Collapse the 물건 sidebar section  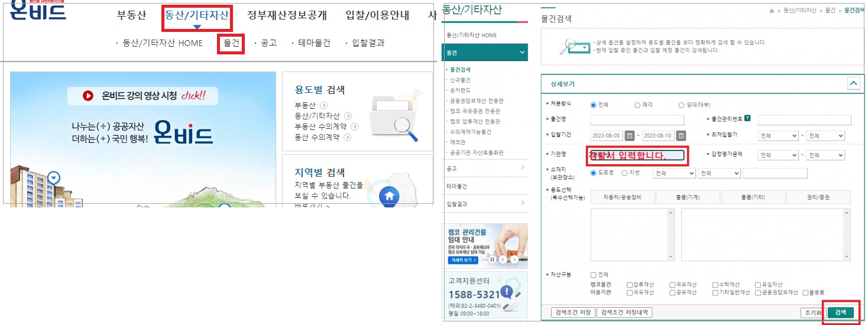tap(522, 53)
